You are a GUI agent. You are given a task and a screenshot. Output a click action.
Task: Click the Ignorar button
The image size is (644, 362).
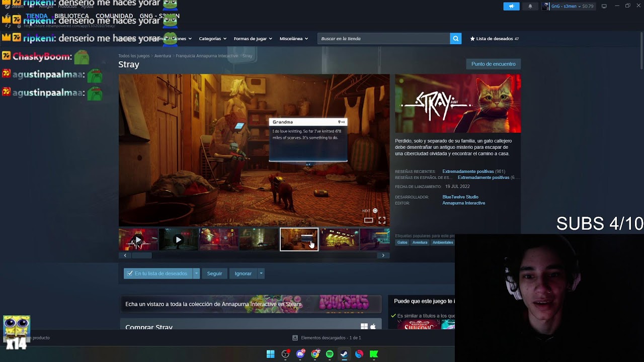click(243, 274)
